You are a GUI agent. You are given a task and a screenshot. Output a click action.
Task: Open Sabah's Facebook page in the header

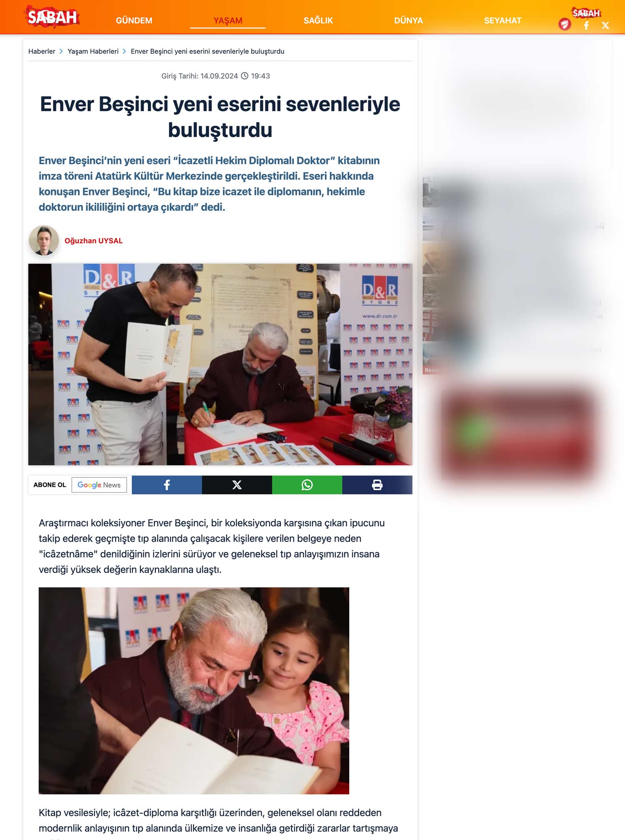coord(586,26)
